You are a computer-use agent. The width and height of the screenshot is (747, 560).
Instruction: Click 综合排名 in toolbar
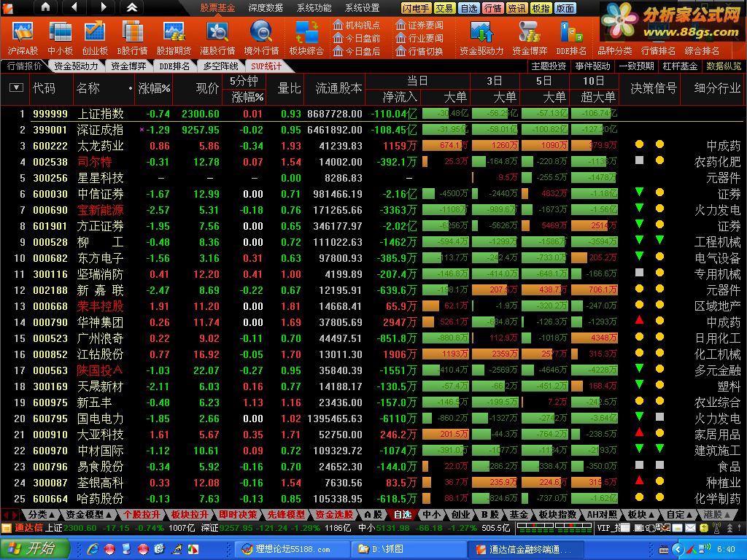click(702, 50)
